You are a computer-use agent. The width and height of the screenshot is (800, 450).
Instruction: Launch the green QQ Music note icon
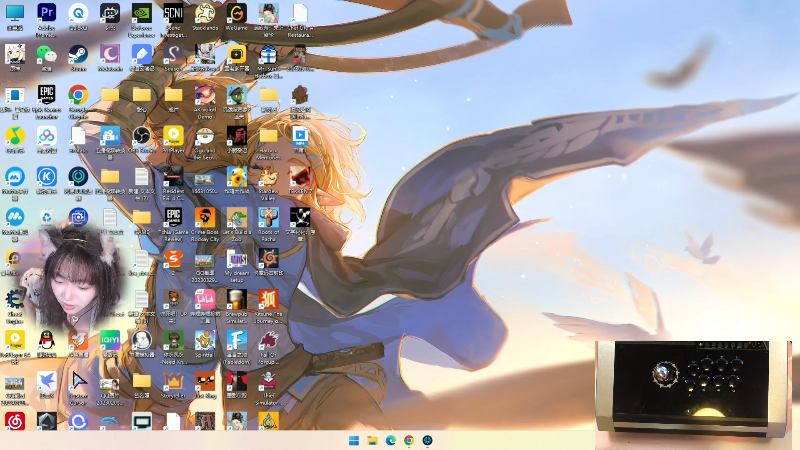click(15, 136)
